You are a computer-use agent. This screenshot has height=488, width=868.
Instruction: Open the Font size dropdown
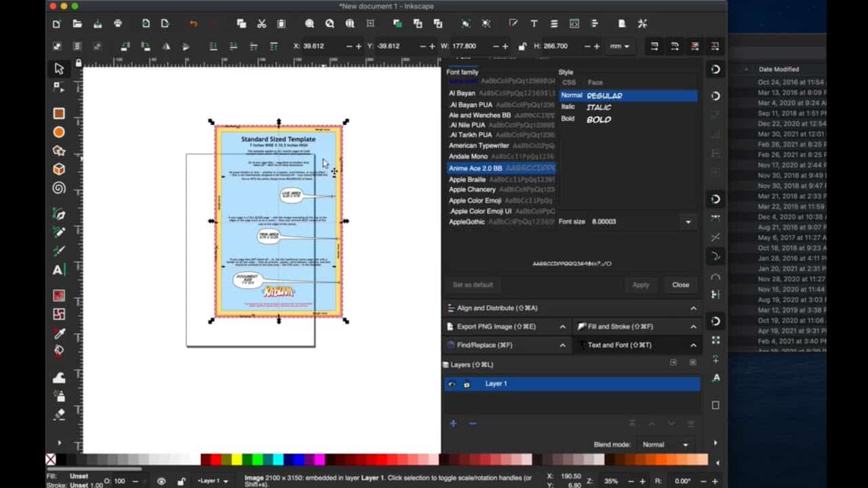pos(688,222)
